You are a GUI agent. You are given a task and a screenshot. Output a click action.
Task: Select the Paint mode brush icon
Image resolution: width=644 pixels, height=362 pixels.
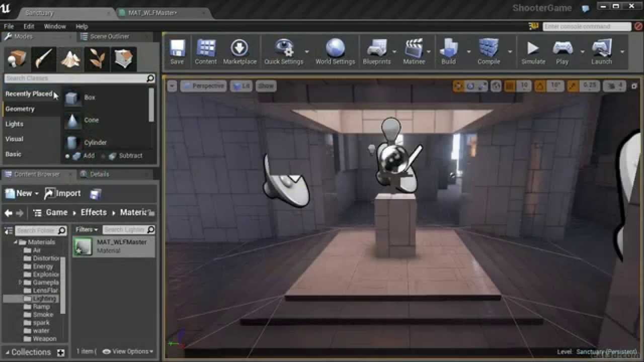coord(44,59)
